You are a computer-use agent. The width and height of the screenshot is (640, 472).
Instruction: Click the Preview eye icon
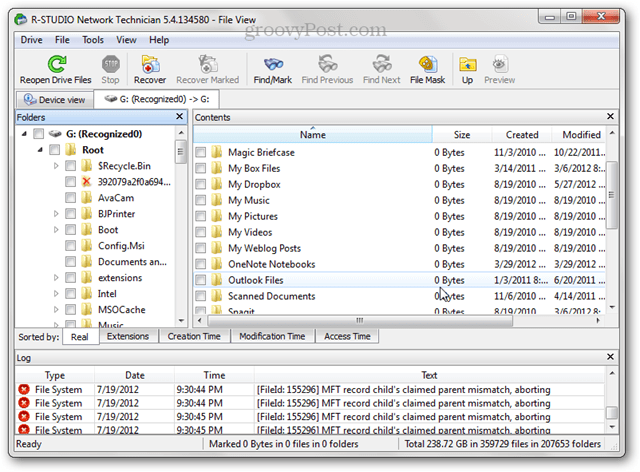(500, 64)
